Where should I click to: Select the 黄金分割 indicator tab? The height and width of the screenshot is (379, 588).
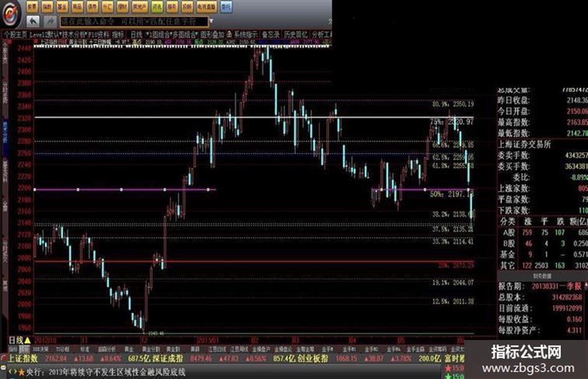click(x=151, y=349)
